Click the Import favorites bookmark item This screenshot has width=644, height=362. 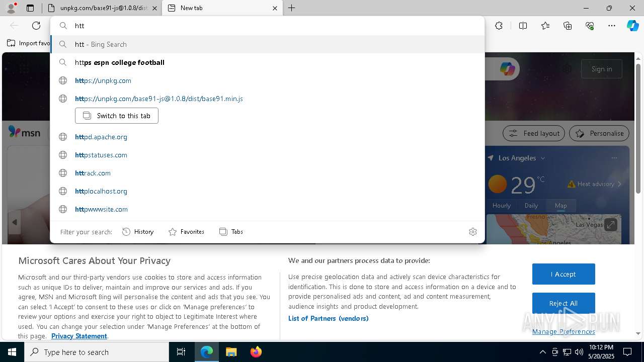pyautogui.click(x=28, y=43)
